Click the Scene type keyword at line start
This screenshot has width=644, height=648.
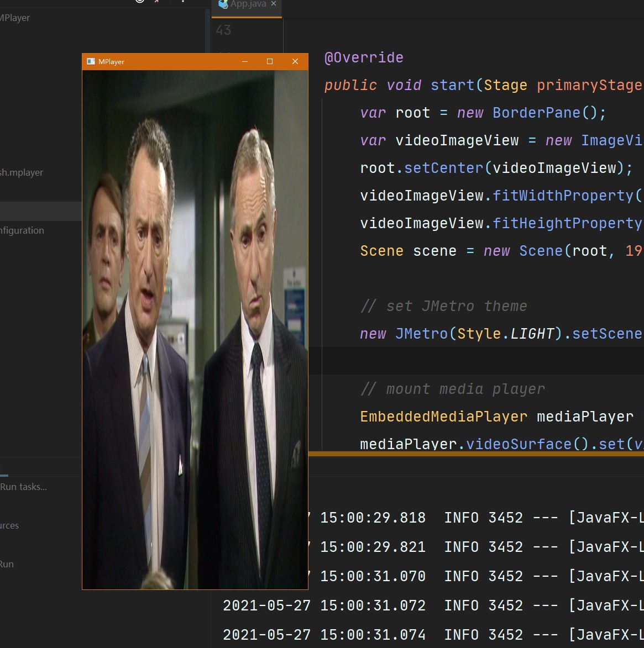click(382, 251)
